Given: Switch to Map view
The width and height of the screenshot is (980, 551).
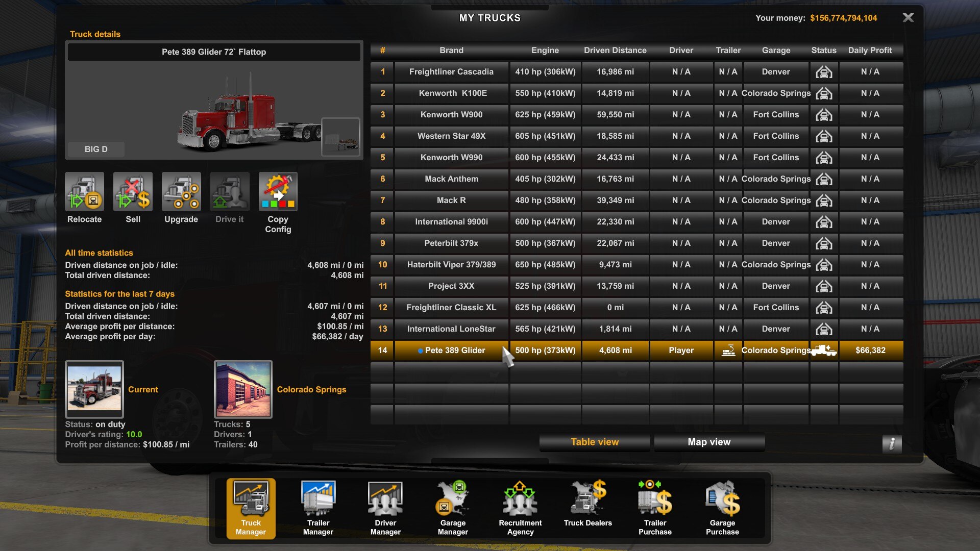Looking at the screenshot, I should pyautogui.click(x=709, y=442).
